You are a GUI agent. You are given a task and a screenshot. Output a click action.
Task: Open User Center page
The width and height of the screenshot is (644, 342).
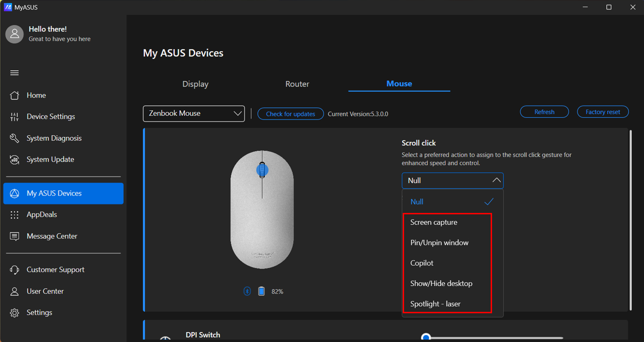click(x=64, y=292)
